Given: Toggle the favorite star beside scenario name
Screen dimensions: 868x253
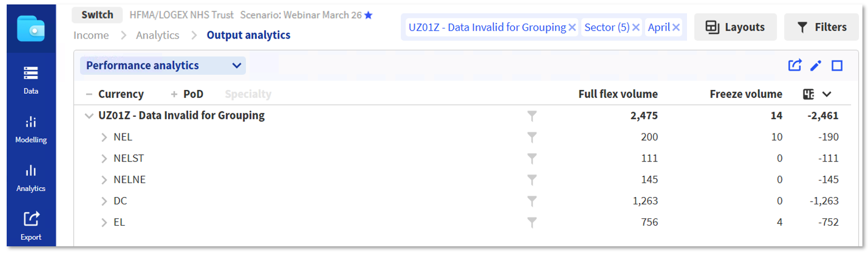Looking at the screenshot, I should tap(368, 15).
